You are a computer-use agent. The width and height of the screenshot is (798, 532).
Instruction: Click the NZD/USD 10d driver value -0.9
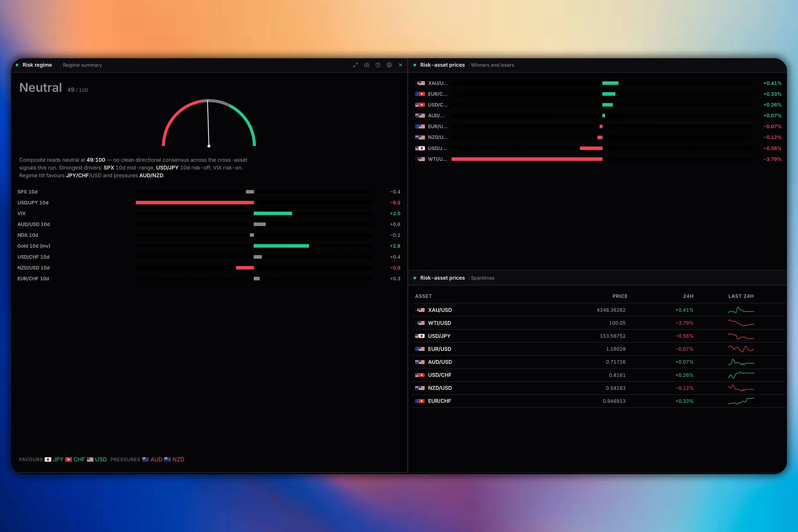coord(395,268)
